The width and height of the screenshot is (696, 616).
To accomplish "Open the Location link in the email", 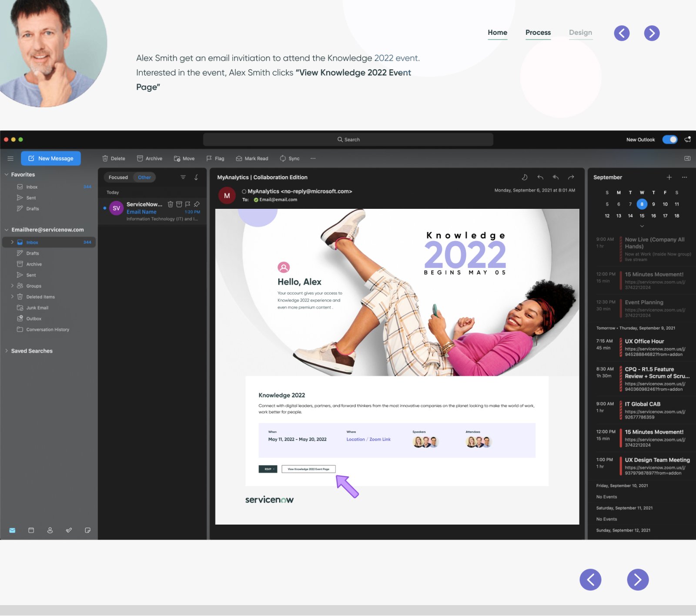I will pos(355,439).
